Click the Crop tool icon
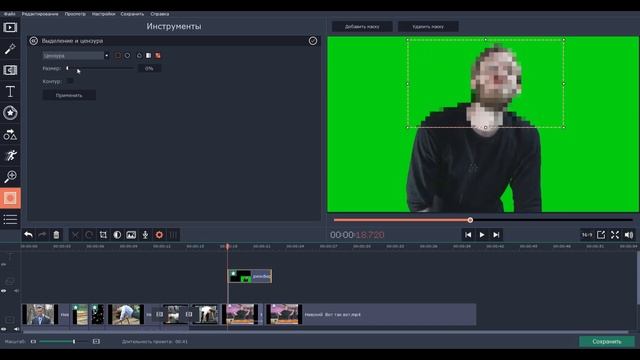Viewport: 640px width, 360px height. [103, 235]
